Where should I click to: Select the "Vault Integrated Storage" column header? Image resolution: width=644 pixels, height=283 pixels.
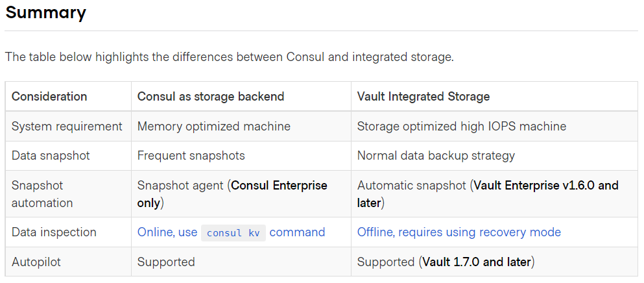click(423, 97)
